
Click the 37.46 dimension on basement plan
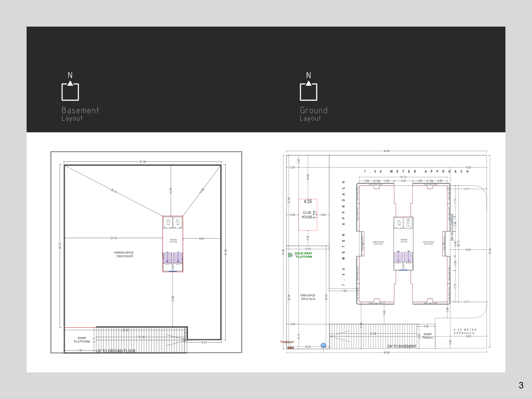(143, 162)
